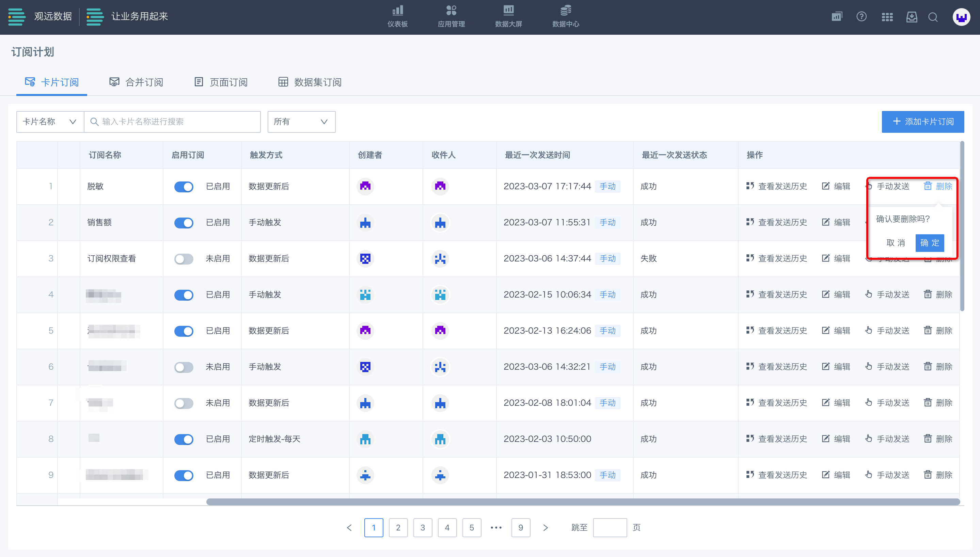Click creator avatar in 脱敏 row
This screenshot has height=557, width=980.
click(x=365, y=186)
